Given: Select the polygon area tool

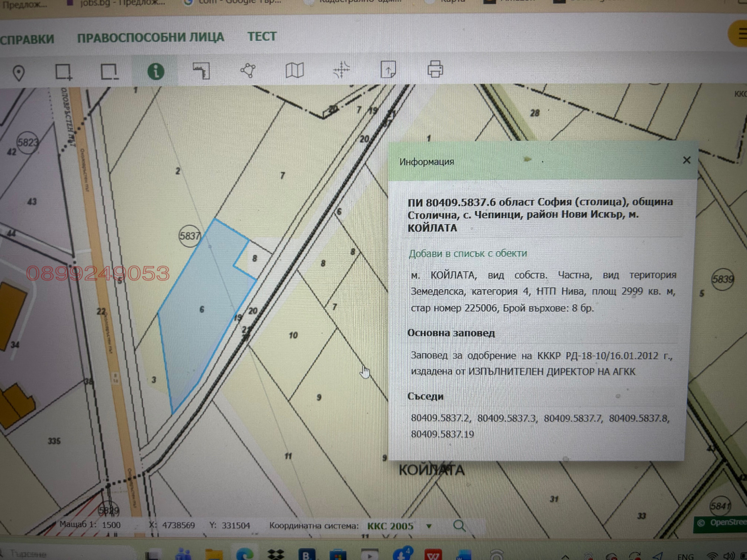Looking at the screenshot, I should (247, 70).
